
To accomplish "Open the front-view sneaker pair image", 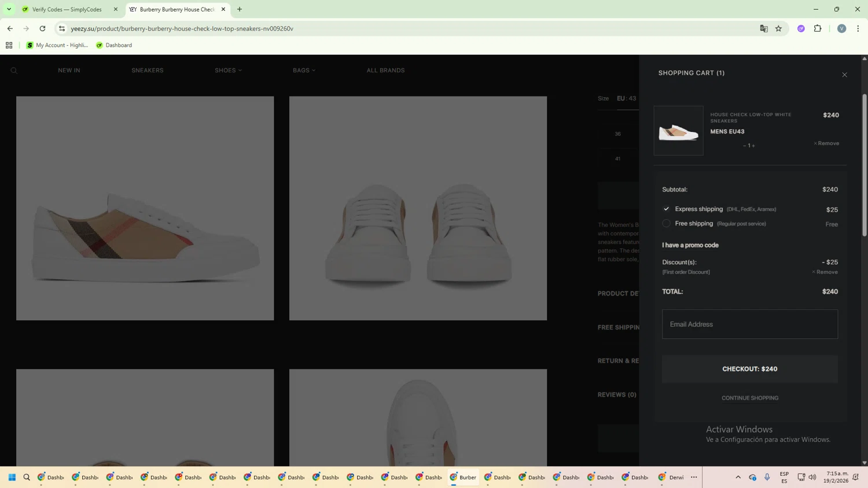I will click(x=418, y=208).
